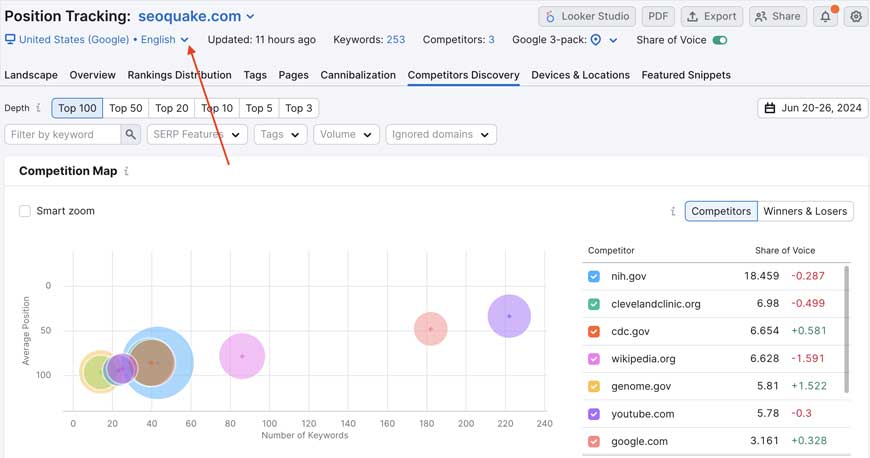Open the seoquake.com project dropdown
Viewport: 870px width, 458px height.
tap(196, 17)
